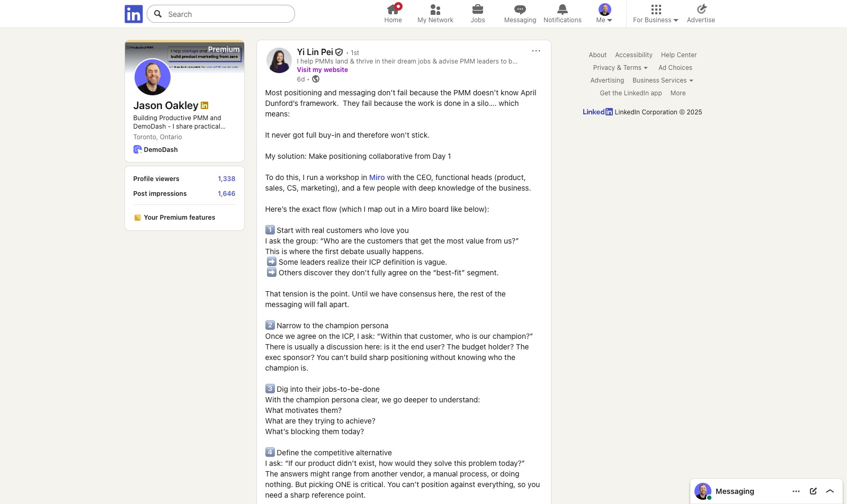
Task: Open the post options three-dot menu
Action: click(536, 51)
